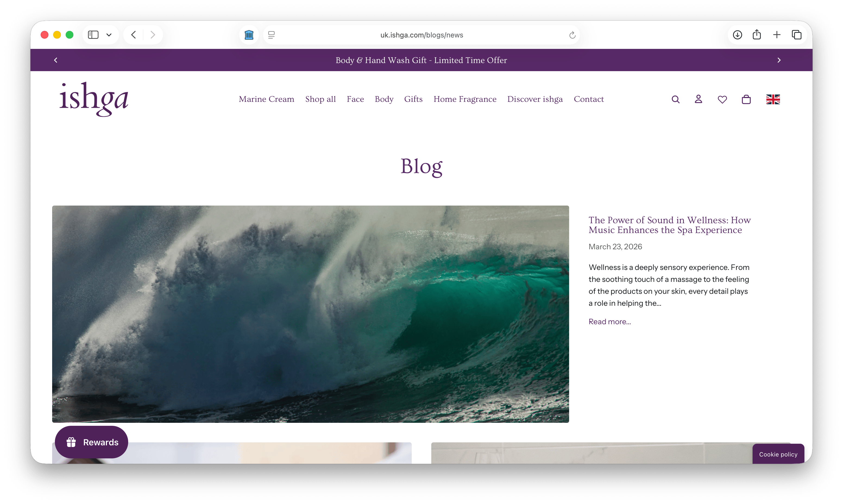843x504 pixels.
Task: Open the wishlist heart icon
Action: tap(722, 99)
